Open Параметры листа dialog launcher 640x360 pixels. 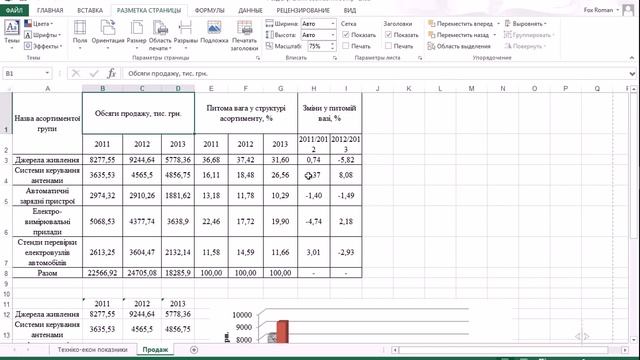420,58
